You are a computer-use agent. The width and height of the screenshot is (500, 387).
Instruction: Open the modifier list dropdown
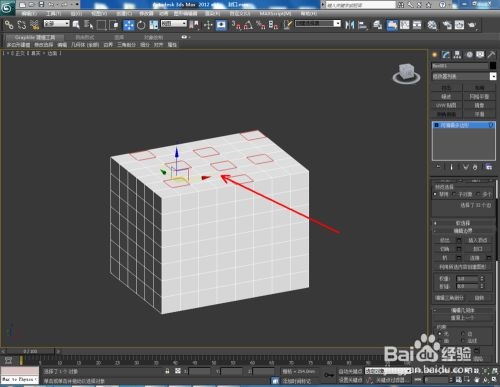pyautogui.click(x=464, y=76)
